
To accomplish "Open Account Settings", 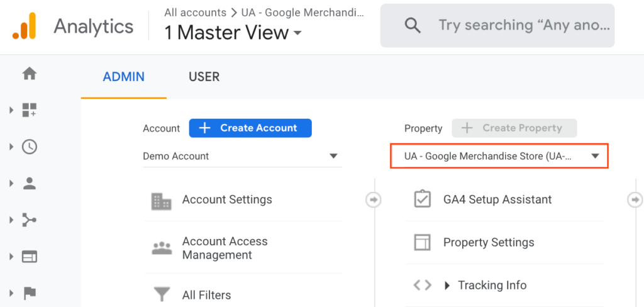I will coord(227,200).
